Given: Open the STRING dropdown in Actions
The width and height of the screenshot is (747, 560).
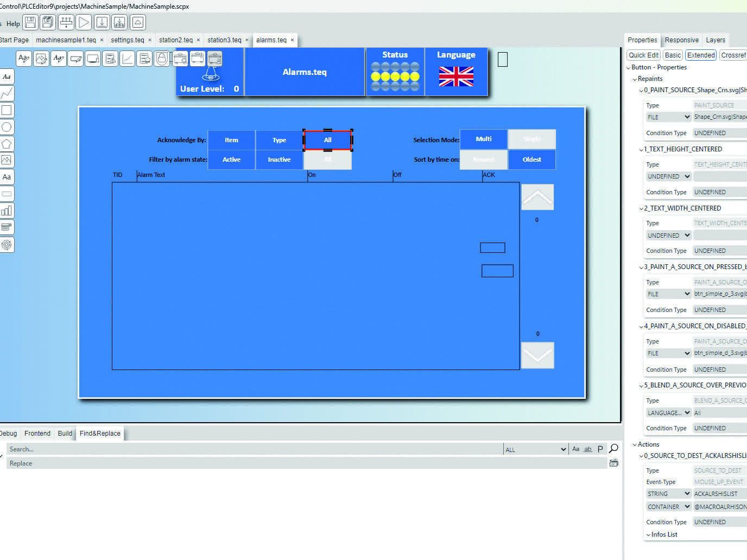Looking at the screenshot, I should click(x=668, y=494).
